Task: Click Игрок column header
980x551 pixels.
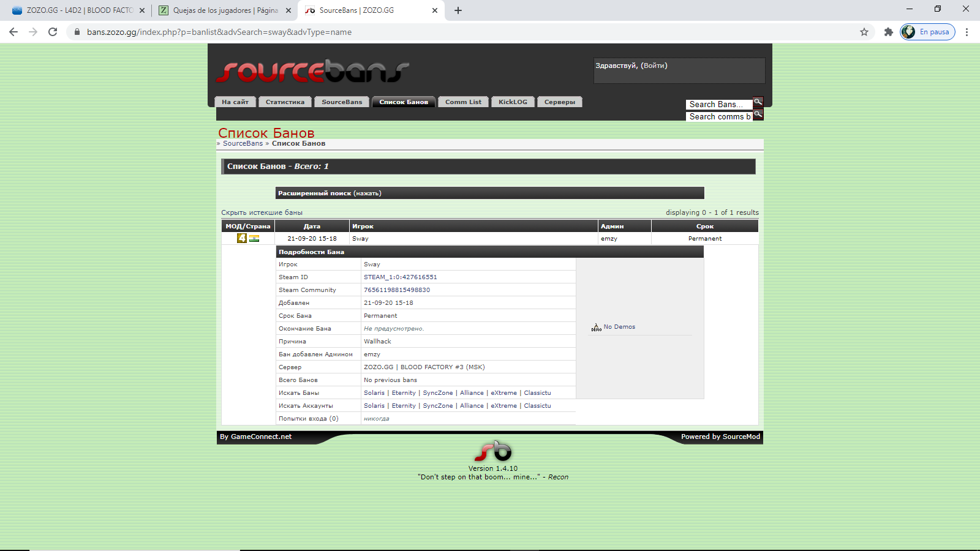Action: click(473, 226)
